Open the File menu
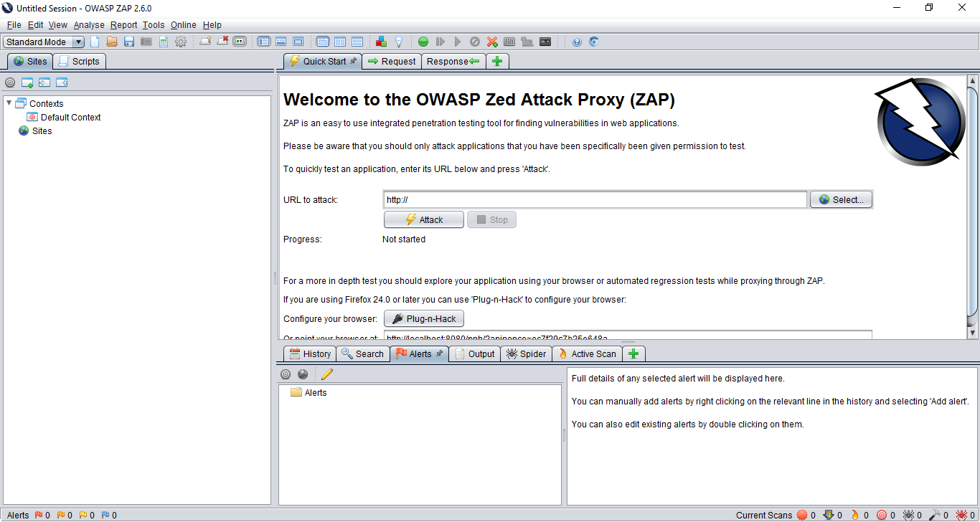 point(14,24)
